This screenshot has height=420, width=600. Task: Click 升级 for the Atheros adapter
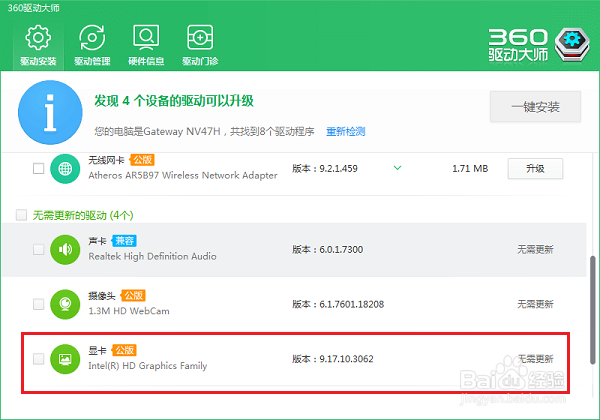coord(535,168)
